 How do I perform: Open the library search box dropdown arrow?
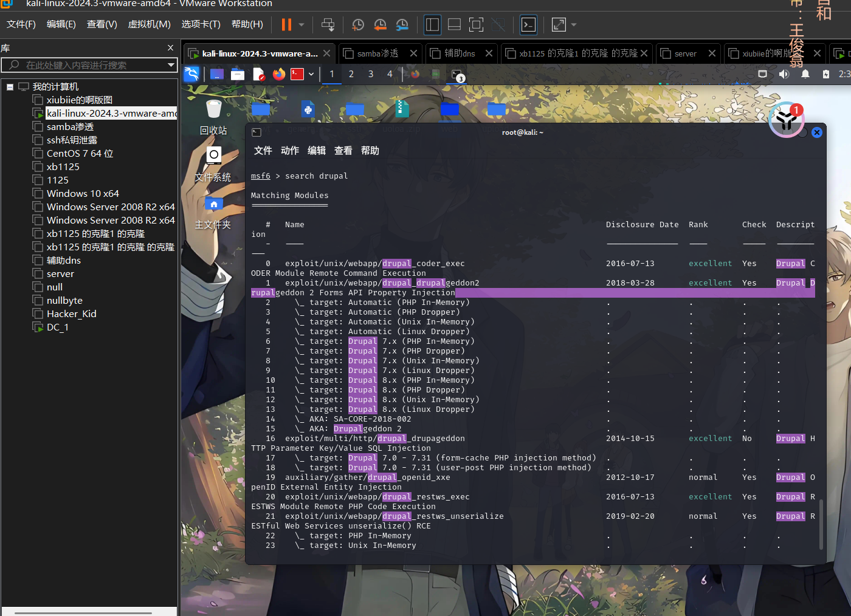coord(171,65)
